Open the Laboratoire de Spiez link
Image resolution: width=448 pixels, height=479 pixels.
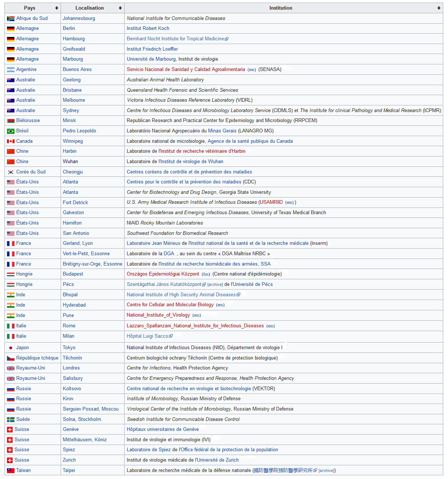(x=149, y=450)
